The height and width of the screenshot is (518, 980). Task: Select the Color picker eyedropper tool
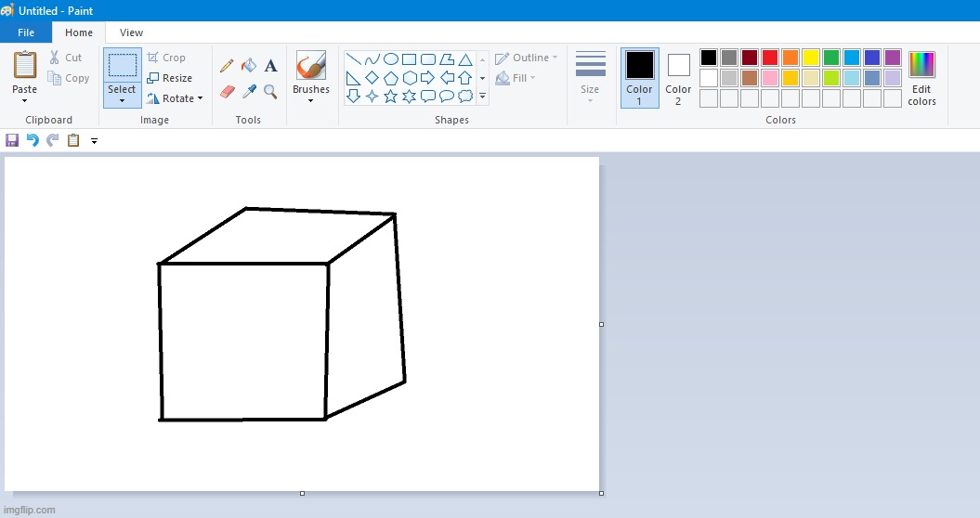(x=249, y=92)
